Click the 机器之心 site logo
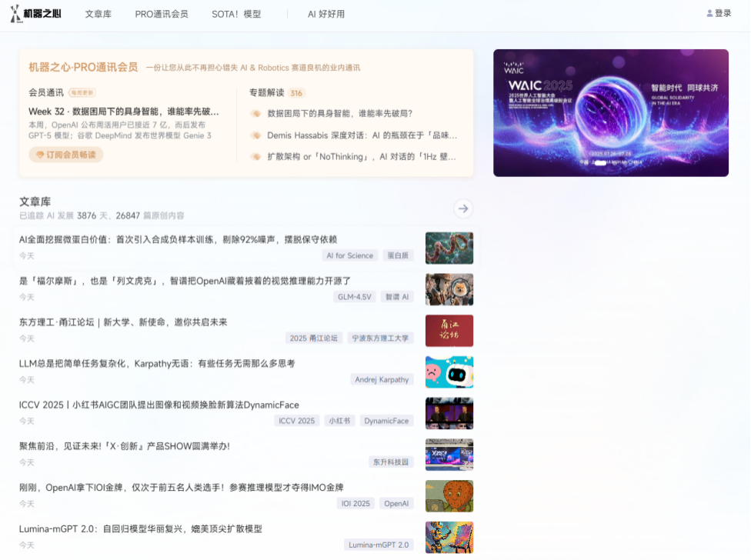Viewport: 751px width, 560px height. [36, 14]
